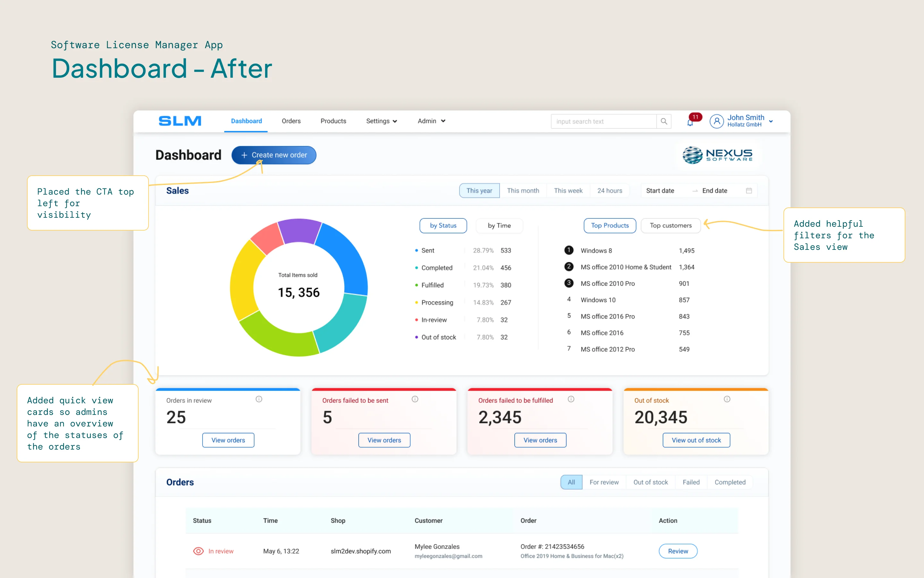924x578 pixels.
Task: Select the This year filter
Action: 479,191
